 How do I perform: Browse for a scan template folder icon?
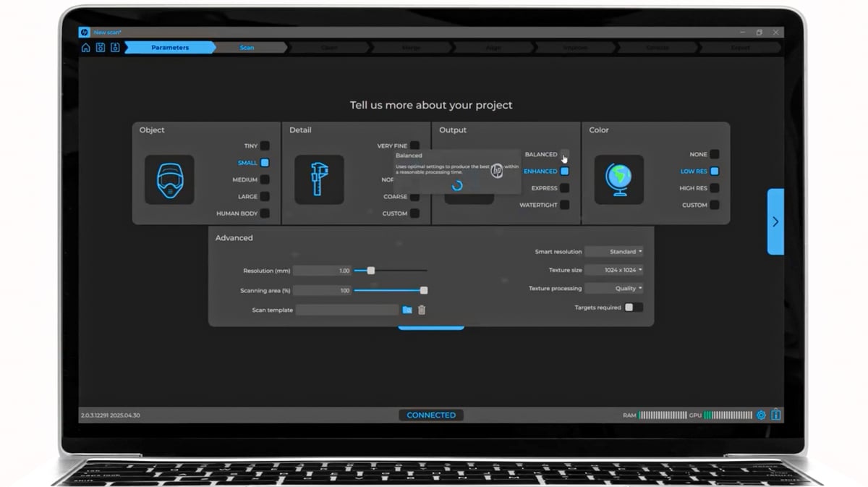(x=407, y=310)
